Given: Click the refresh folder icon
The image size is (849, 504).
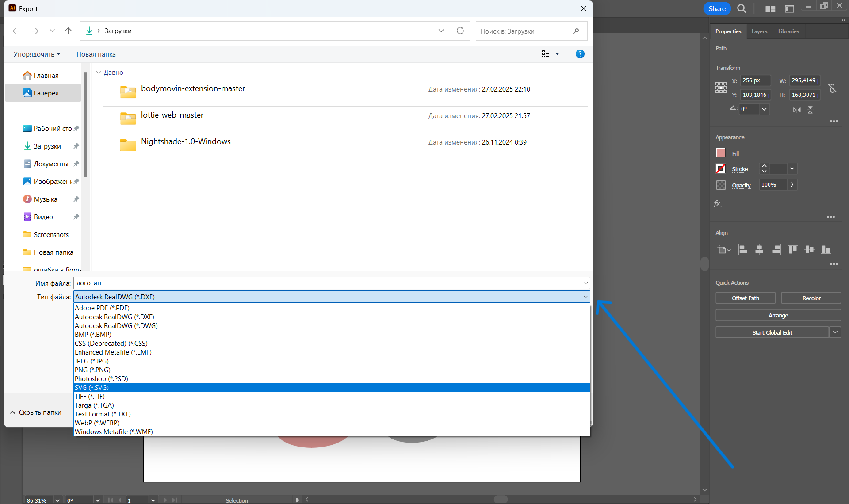Looking at the screenshot, I should click(460, 31).
